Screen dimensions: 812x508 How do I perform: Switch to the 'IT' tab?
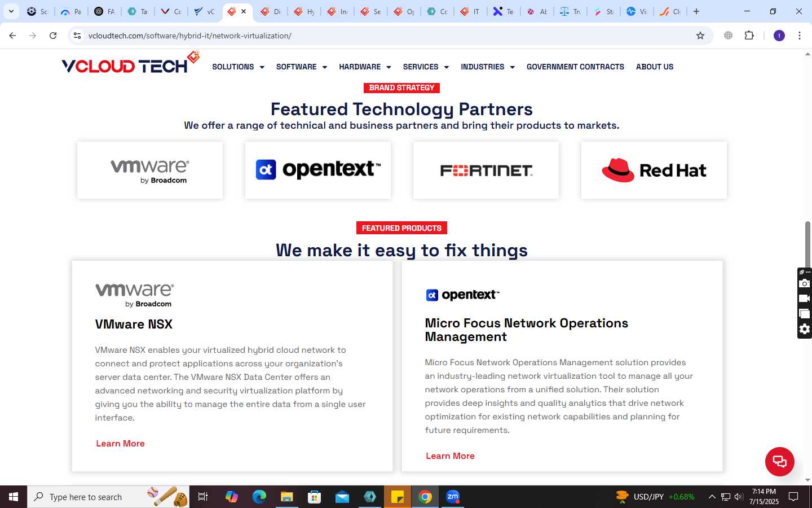point(470,11)
